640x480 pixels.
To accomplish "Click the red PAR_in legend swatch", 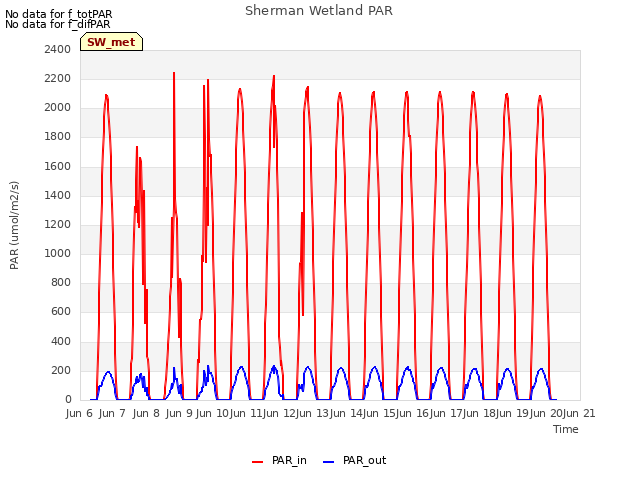I will (x=258, y=461).
